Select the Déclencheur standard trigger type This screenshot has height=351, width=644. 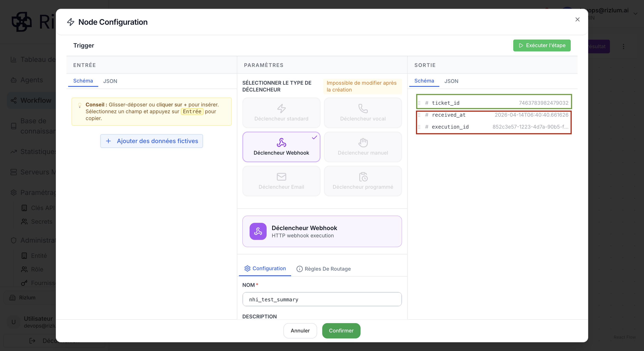pyautogui.click(x=281, y=113)
